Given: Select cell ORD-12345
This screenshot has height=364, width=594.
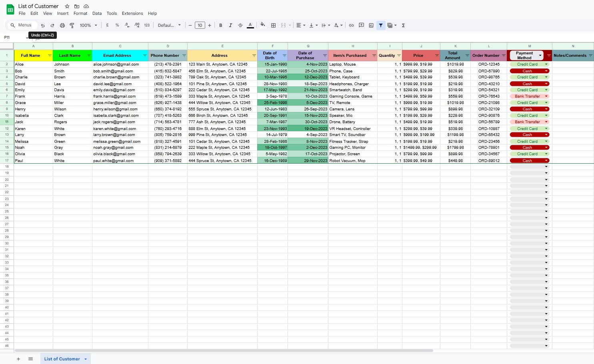Looking at the screenshot, I should tap(489, 64).
